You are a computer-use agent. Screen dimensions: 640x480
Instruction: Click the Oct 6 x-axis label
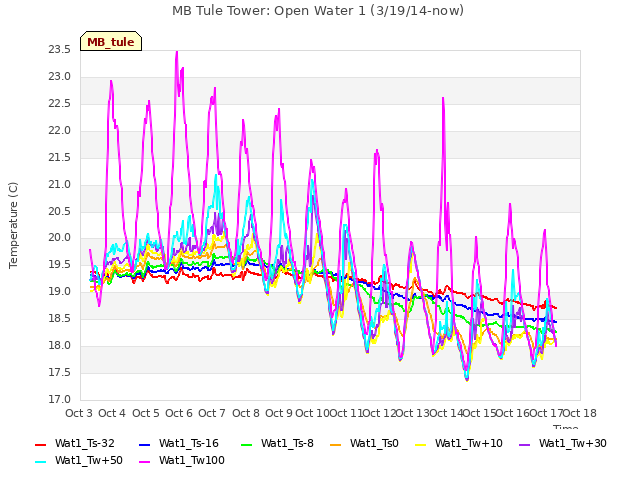pos(179,413)
